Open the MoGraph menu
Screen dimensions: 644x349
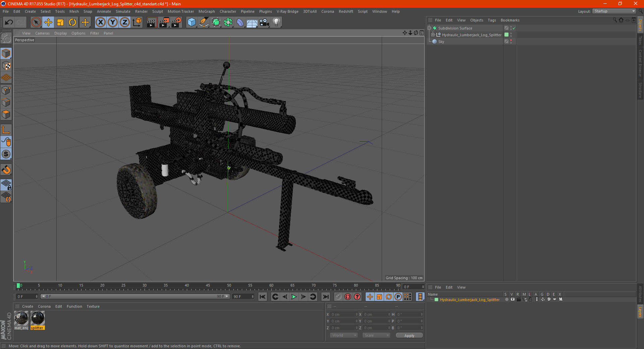point(207,11)
